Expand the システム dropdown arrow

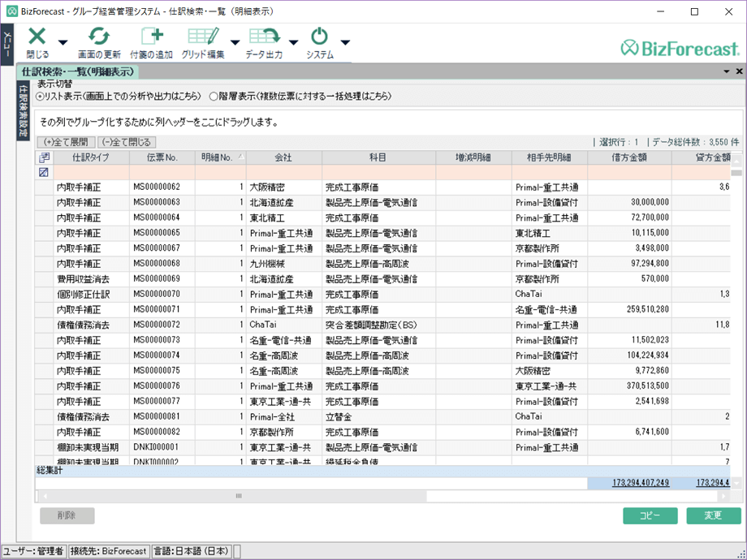345,43
